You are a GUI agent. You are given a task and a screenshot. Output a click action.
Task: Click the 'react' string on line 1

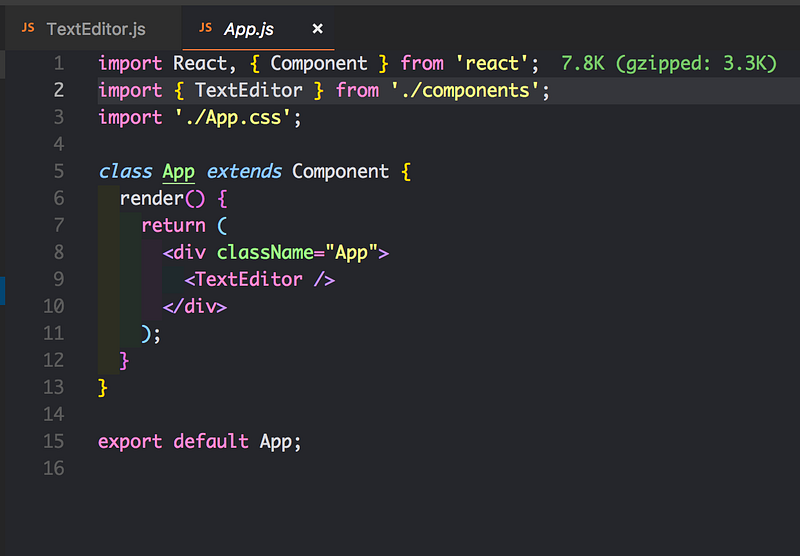(492, 64)
